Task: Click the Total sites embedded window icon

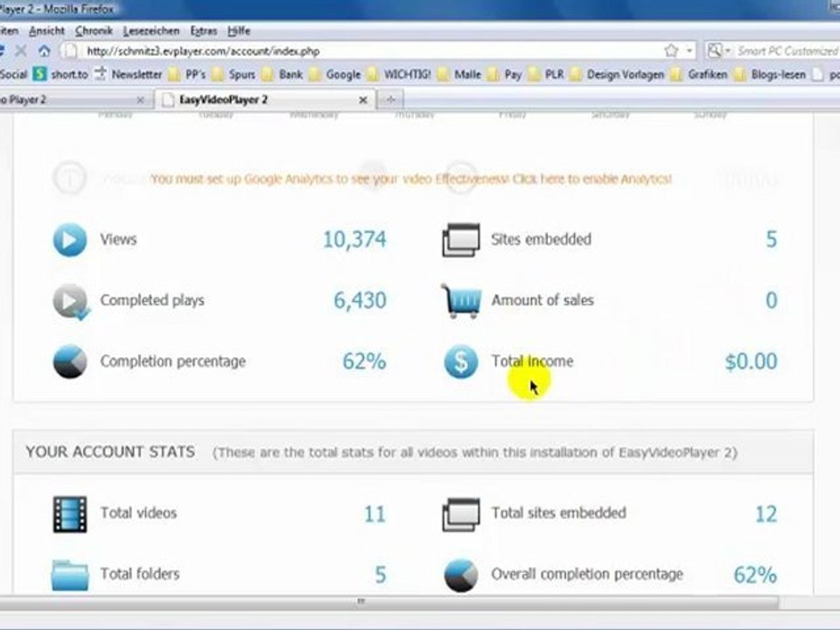Action: [x=461, y=514]
